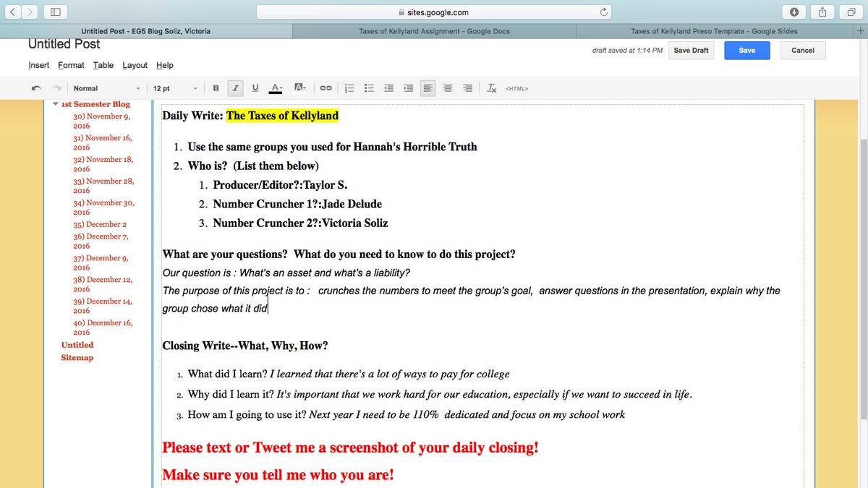Open the HTML source editor
The width and height of the screenshot is (868, 488).
tap(516, 89)
